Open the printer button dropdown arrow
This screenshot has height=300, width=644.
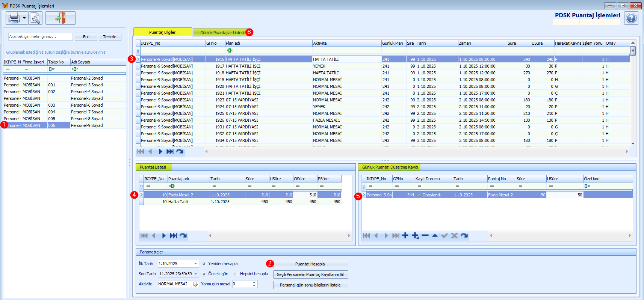tap(24, 18)
